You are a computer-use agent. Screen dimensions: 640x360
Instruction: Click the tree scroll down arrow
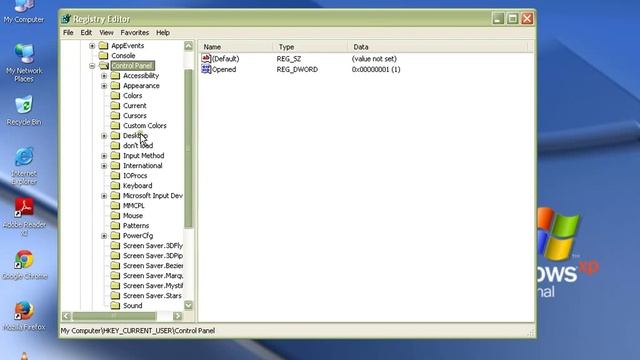[x=188, y=305]
